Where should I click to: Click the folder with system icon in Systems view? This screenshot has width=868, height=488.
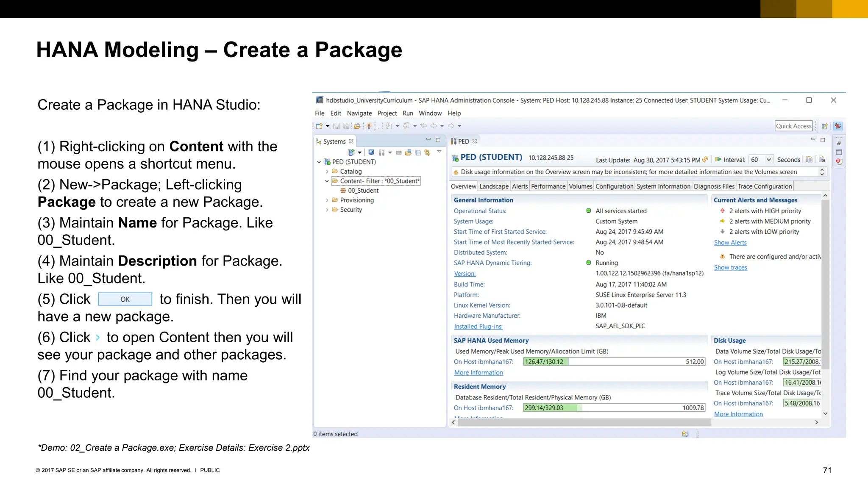click(408, 152)
